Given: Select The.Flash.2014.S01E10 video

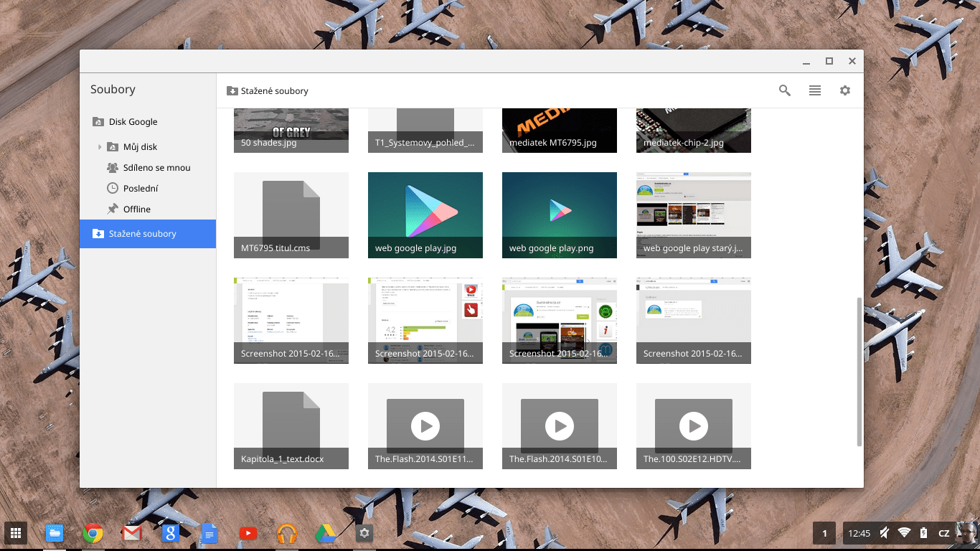Looking at the screenshot, I should 560,426.
